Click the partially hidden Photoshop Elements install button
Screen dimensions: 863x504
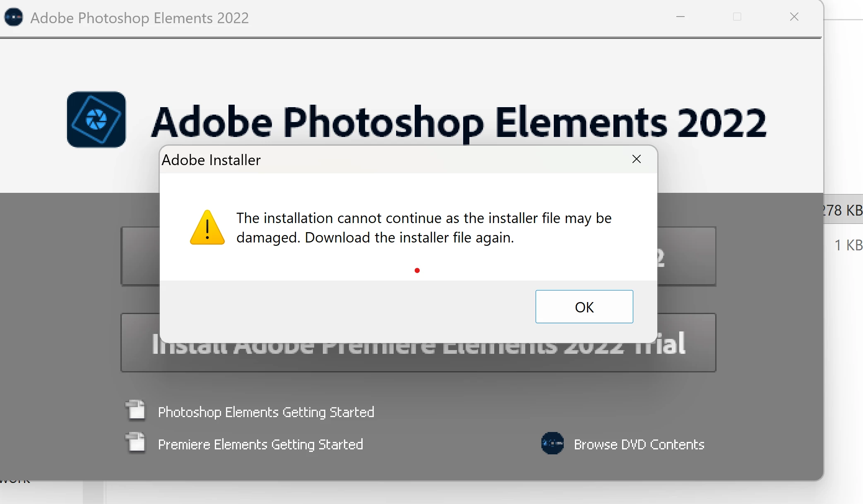(686, 257)
